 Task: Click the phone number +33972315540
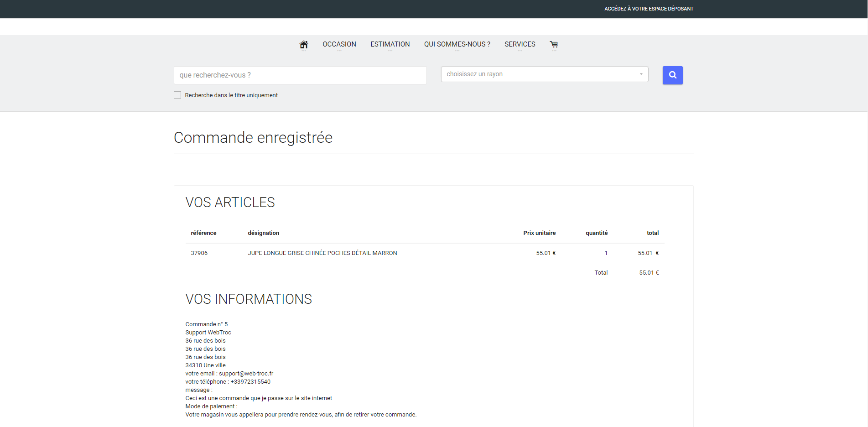[250, 382]
